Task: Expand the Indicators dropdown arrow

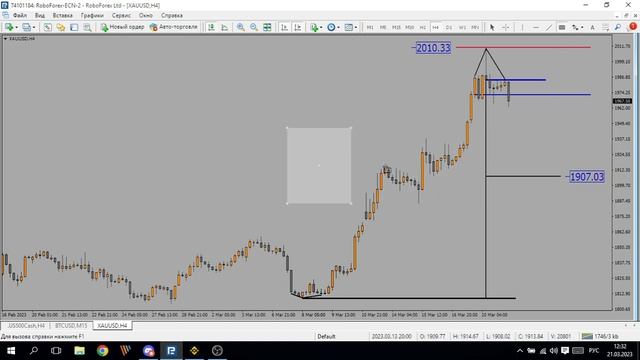Action: tap(321, 27)
